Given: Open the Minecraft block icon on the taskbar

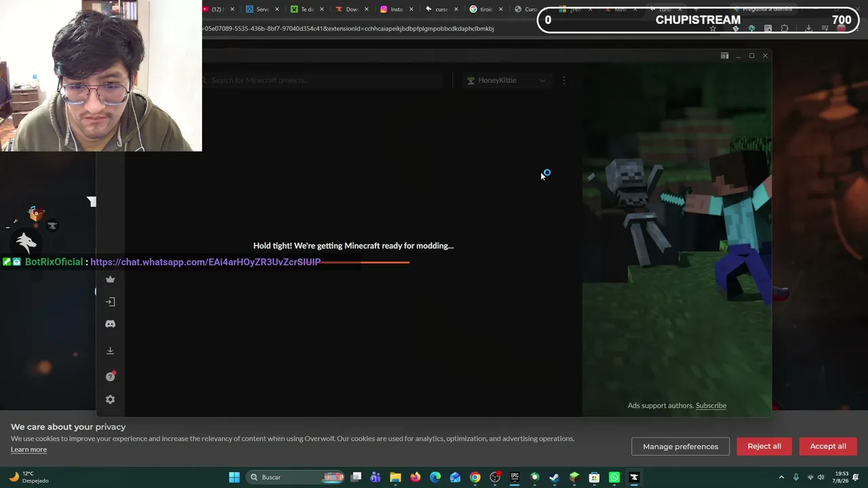Looking at the screenshot, I should [x=574, y=477].
